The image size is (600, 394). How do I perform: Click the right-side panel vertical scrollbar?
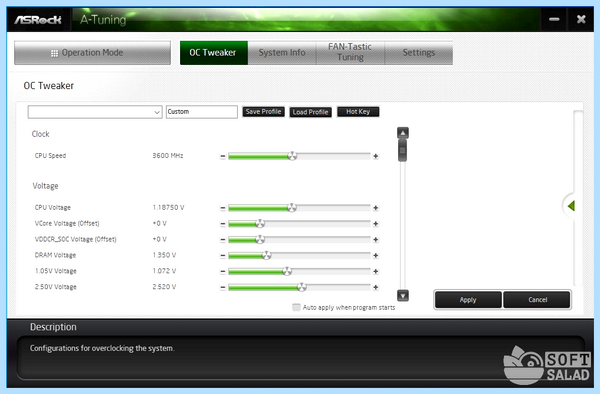[x=578, y=198]
